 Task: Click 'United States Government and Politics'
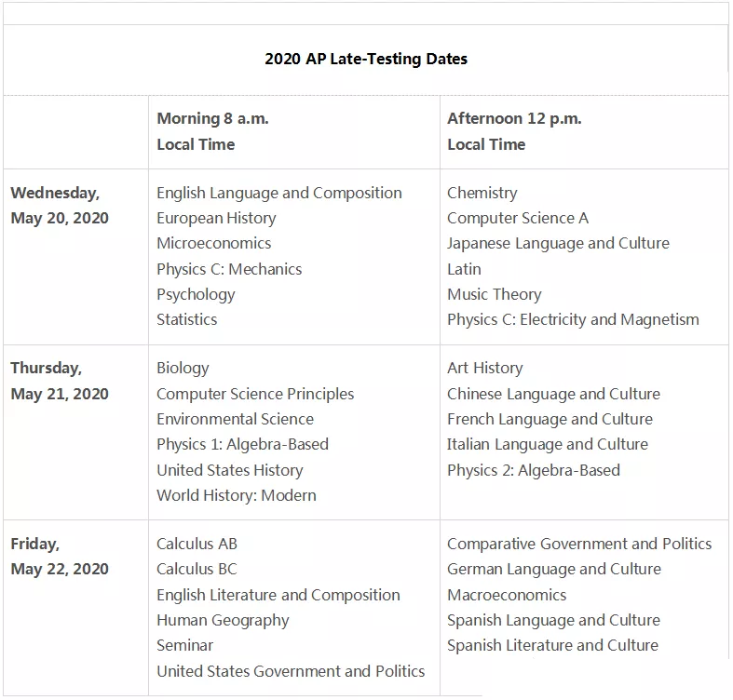point(291,671)
